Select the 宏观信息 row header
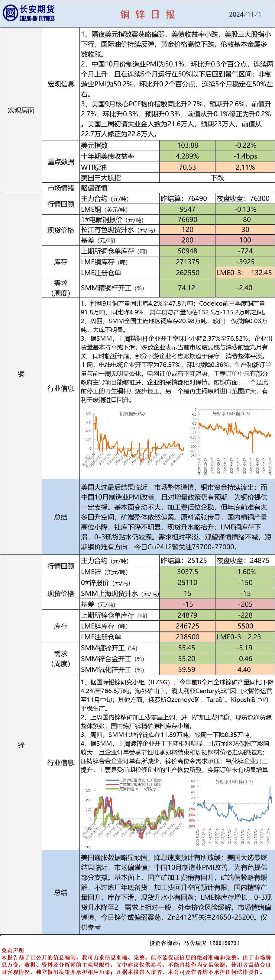Viewport: 275px width, 980px height. coord(60,84)
